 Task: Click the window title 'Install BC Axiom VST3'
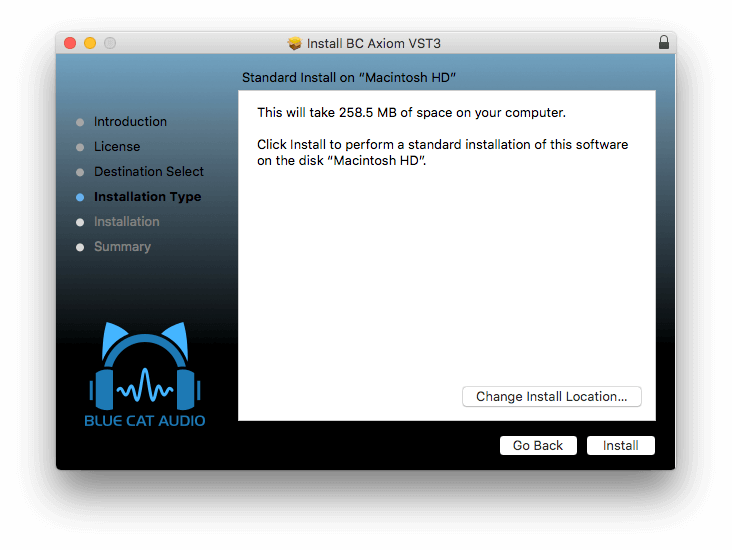373,43
